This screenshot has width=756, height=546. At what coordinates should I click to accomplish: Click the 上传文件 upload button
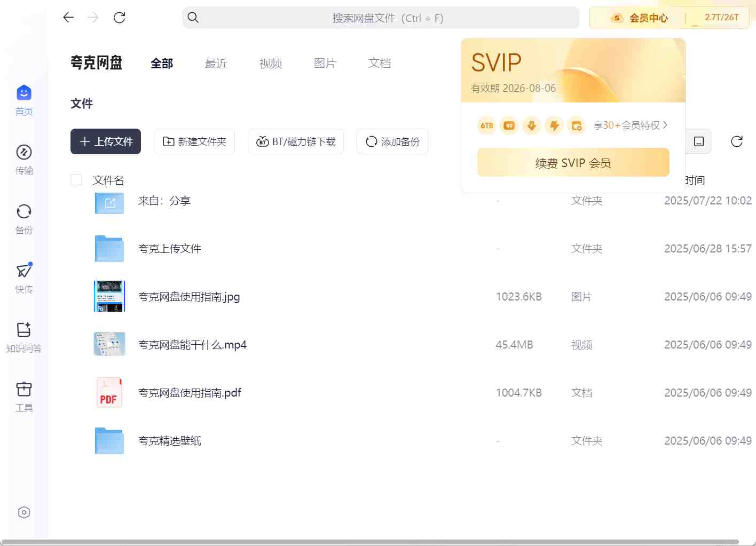click(x=106, y=141)
